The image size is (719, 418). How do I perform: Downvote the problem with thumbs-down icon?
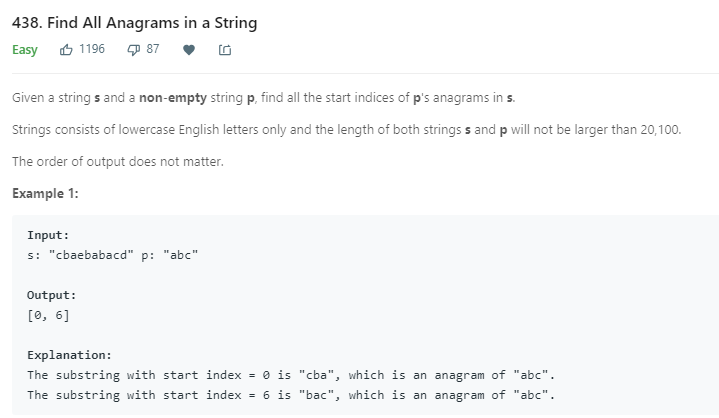(133, 50)
